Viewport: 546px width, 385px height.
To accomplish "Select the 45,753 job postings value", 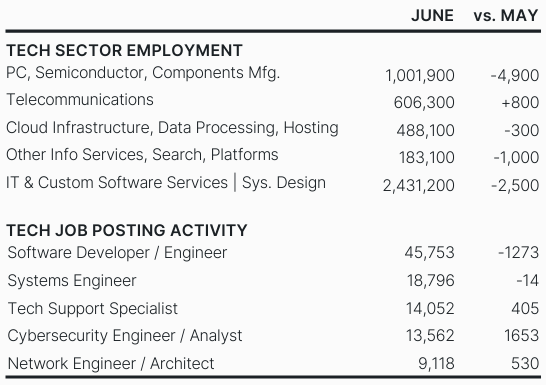I will click(x=429, y=253).
